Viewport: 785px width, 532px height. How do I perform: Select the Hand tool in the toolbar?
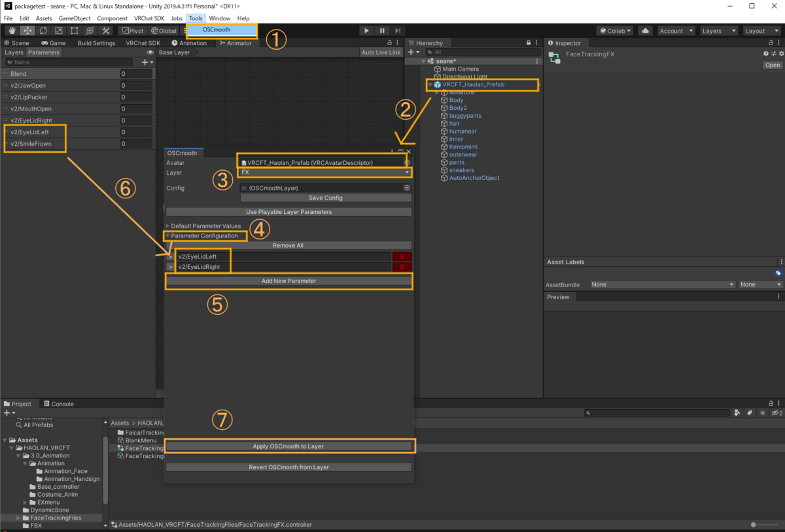(x=12, y=31)
